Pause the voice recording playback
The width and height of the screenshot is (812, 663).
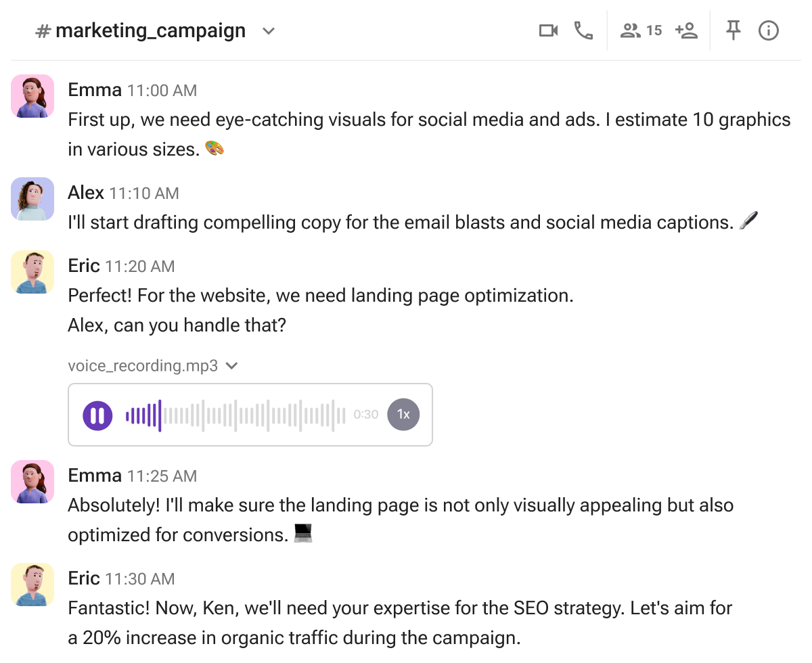(97, 415)
